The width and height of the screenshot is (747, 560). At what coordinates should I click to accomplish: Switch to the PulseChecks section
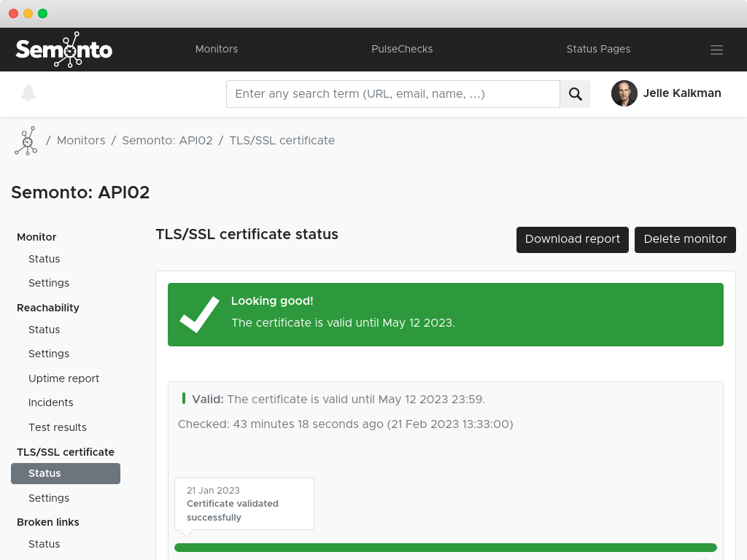[x=402, y=49]
